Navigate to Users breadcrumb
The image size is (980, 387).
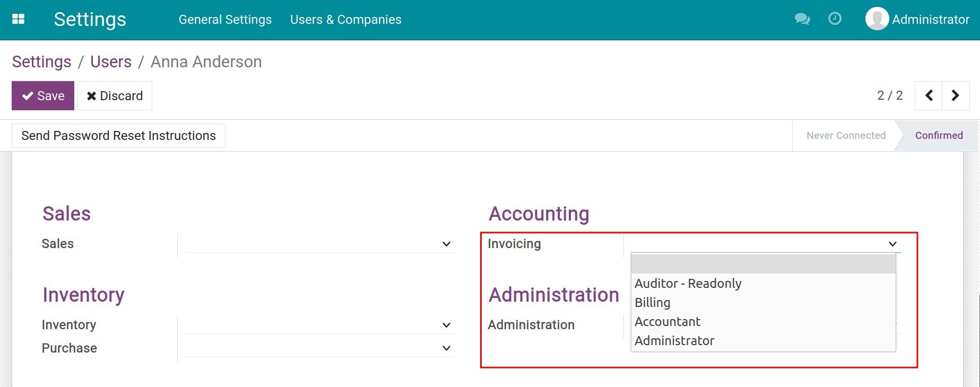click(111, 62)
